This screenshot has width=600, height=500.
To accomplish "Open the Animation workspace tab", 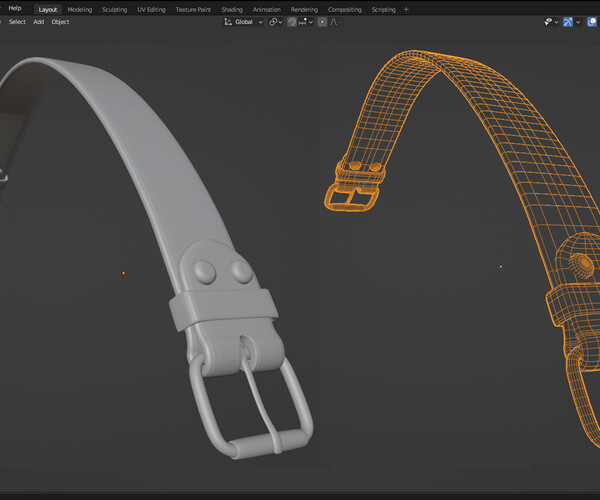I will pyautogui.click(x=267, y=10).
